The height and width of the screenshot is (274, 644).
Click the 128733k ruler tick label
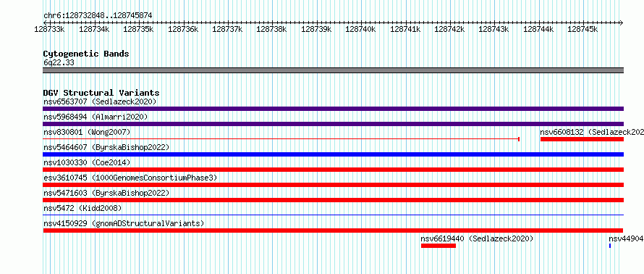tap(50, 29)
